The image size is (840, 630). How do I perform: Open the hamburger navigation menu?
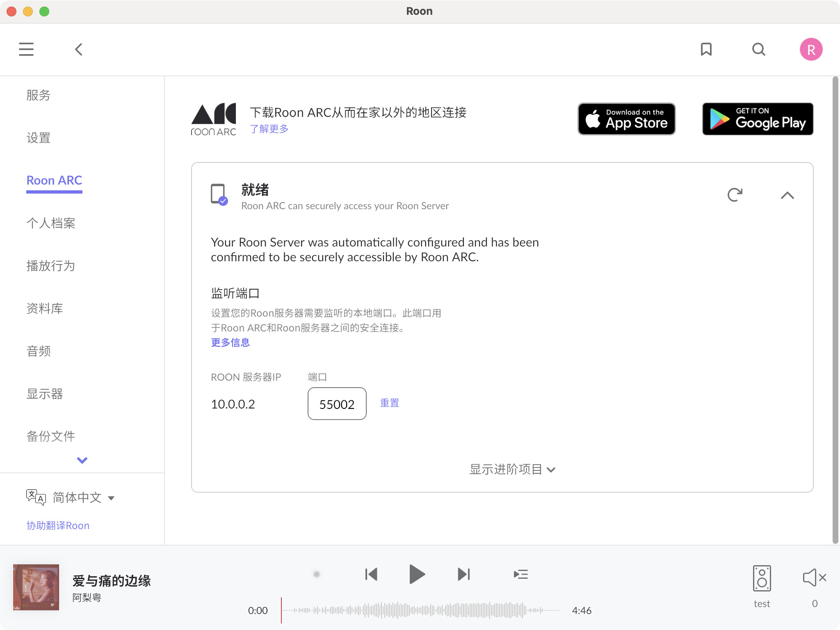coord(26,49)
